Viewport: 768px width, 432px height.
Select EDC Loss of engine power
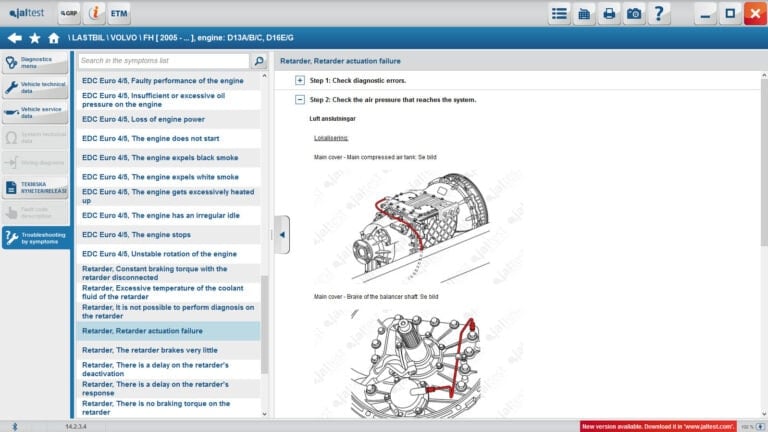coord(168,119)
